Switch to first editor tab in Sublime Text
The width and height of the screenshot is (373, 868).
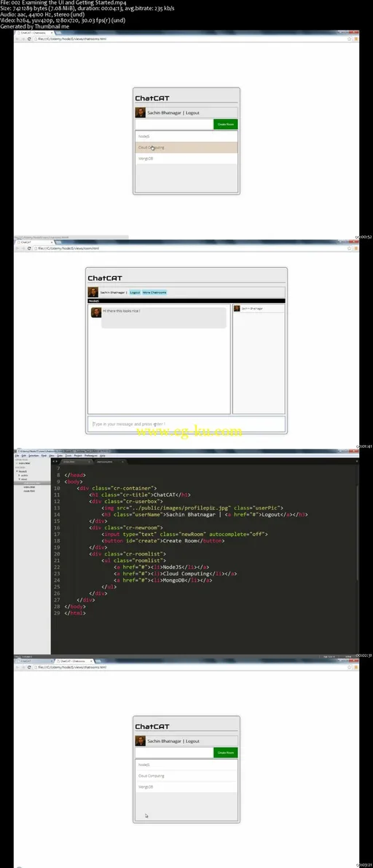coord(75,461)
